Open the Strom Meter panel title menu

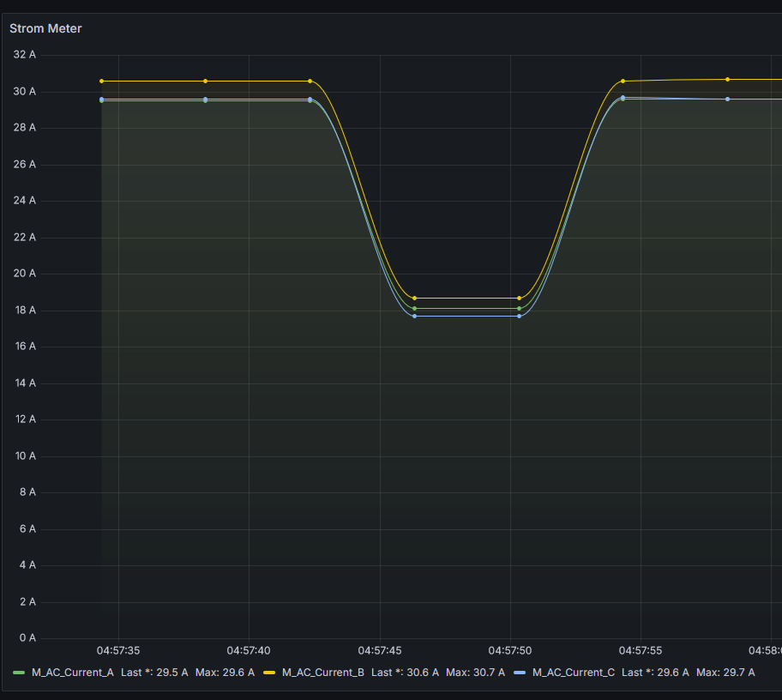pos(45,28)
